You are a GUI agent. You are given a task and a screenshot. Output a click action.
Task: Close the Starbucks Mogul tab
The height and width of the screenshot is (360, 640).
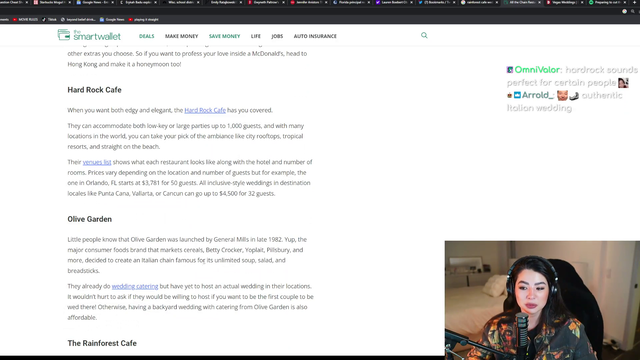point(70,2)
